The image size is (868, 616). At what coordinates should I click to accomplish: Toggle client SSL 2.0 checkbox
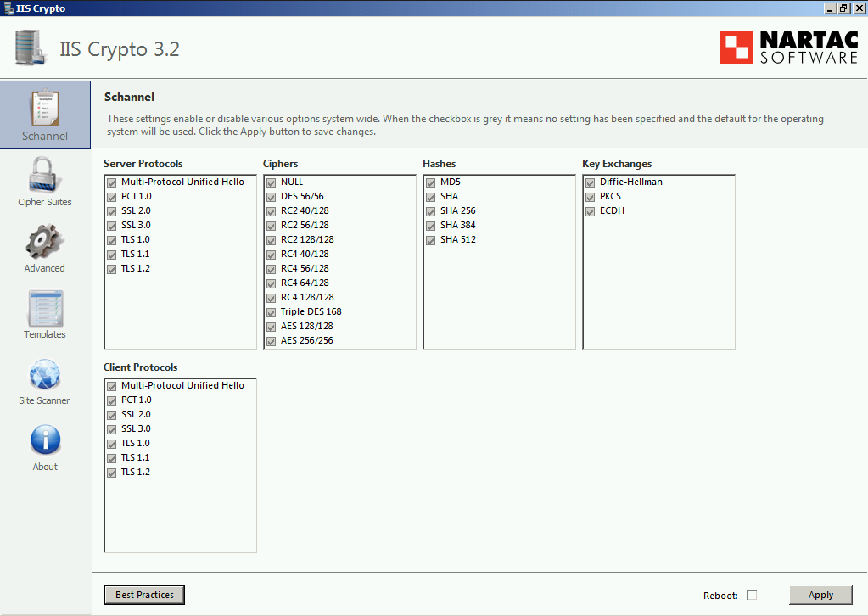pyautogui.click(x=112, y=415)
